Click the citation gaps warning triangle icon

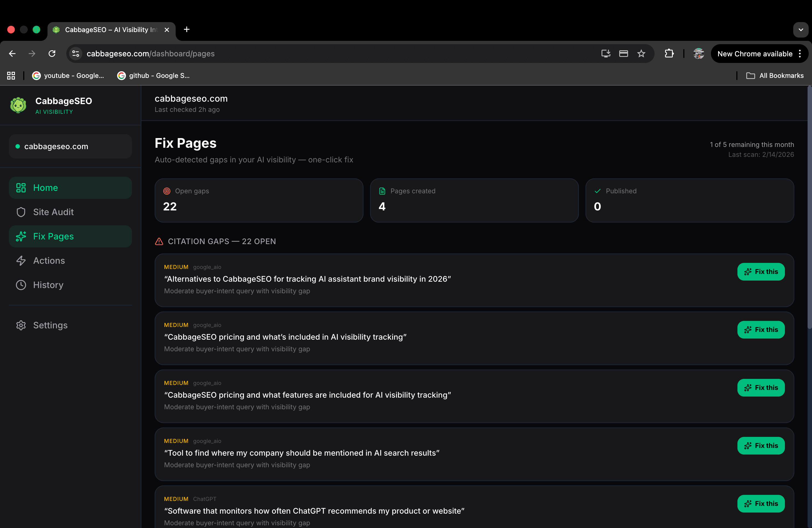(x=159, y=241)
